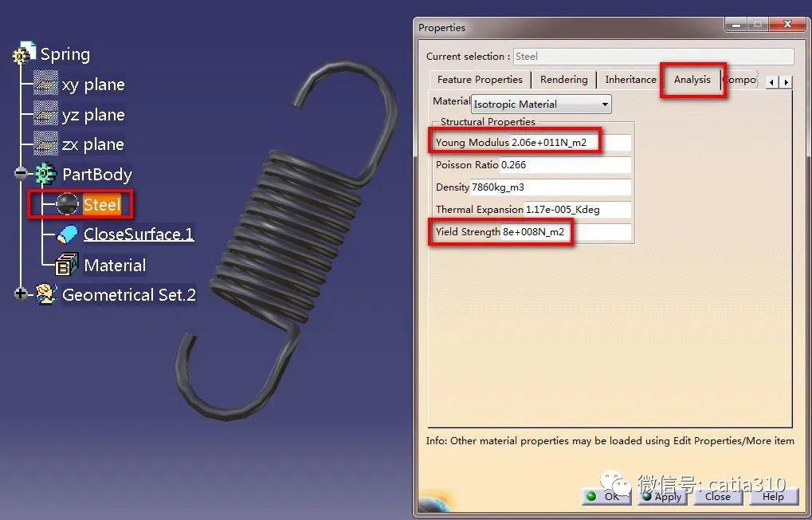Select the CloseSurface.1 feature icon
This screenshot has width=812, height=520.
click(x=68, y=234)
